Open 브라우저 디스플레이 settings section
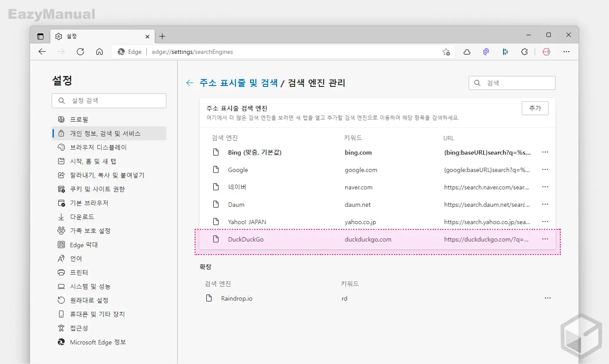609x364 pixels. 109,147
